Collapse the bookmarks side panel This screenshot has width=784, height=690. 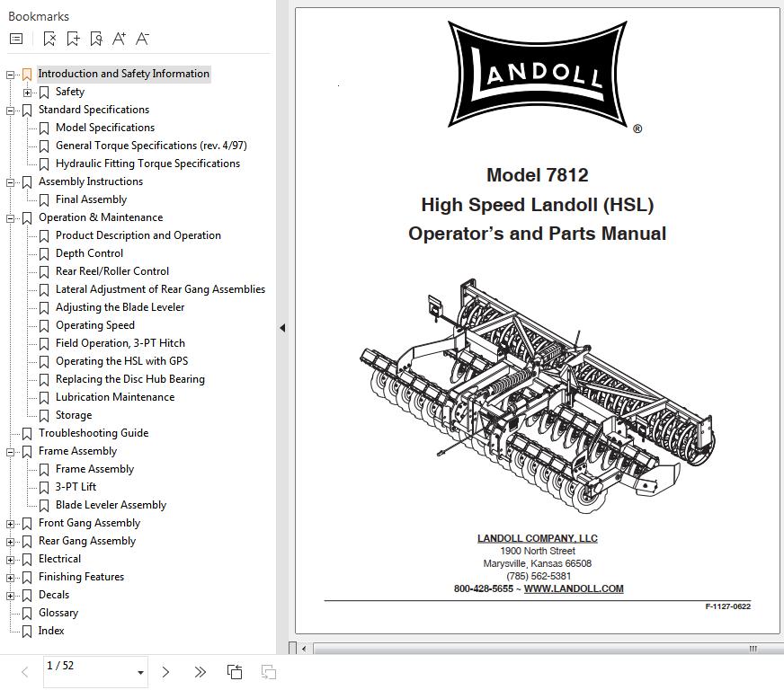tap(282, 328)
